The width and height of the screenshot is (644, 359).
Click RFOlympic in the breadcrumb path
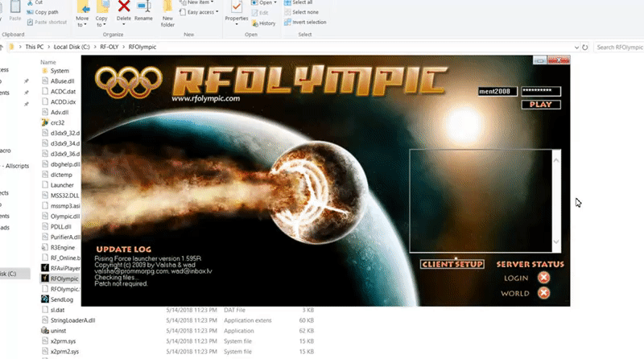click(142, 47)
